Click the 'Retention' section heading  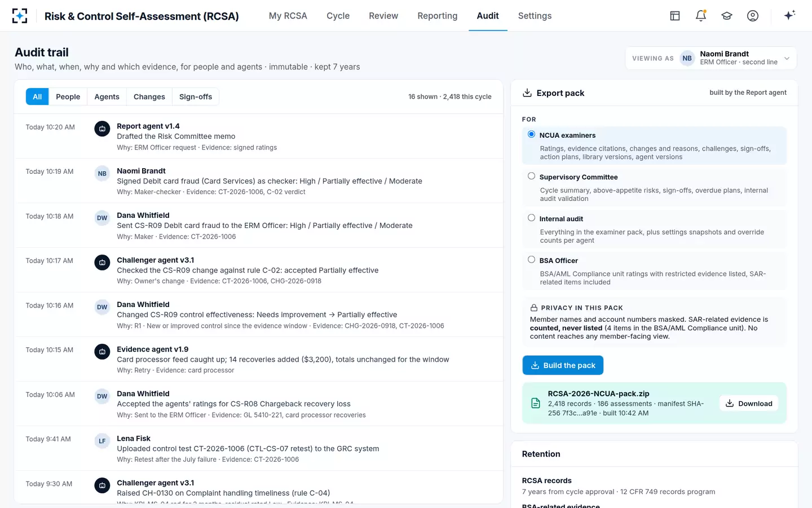pyautogui.click(x=541, y=454)
